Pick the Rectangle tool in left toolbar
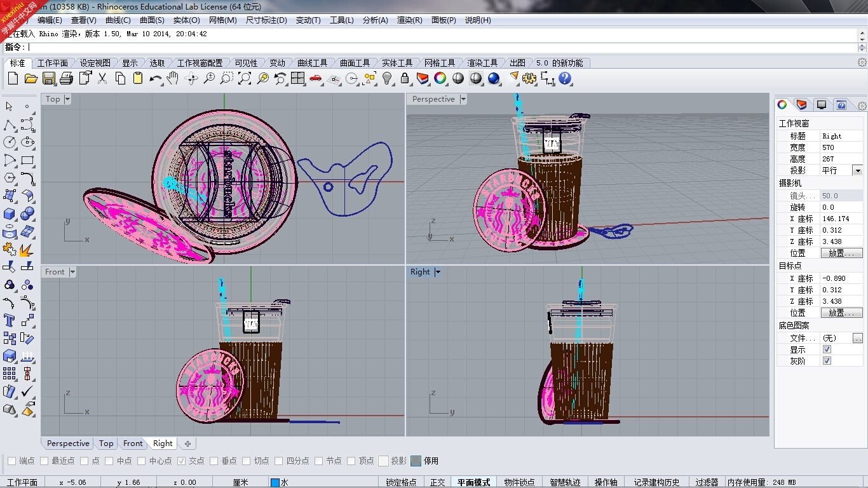Screen dimensions: 868x488 [27, 160]
